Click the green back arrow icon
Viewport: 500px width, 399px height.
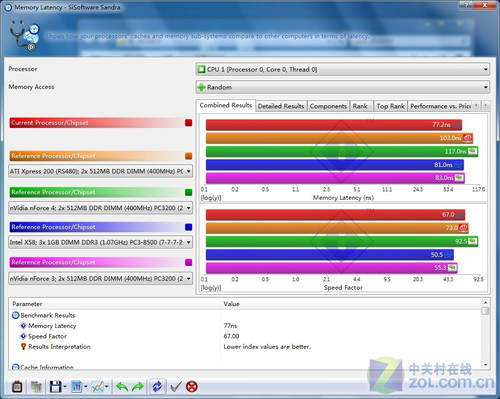click(122, 387)
